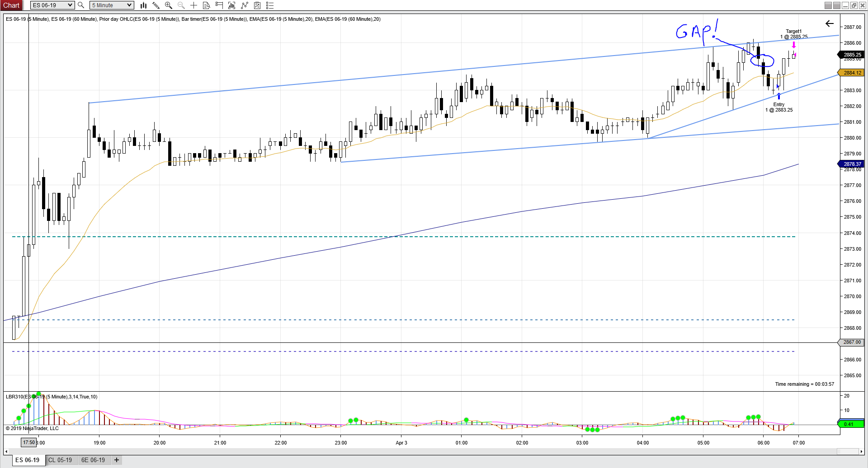Image resolution: width=868 pixels, height=468 pixels.
Task: Select the Entry 1 @ 2883.25 label
Action: (x=779, y=107)
